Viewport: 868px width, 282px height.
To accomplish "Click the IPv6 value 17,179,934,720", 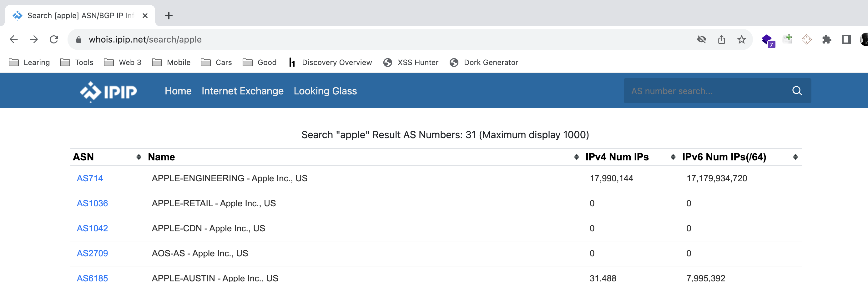I will [717, 178].
